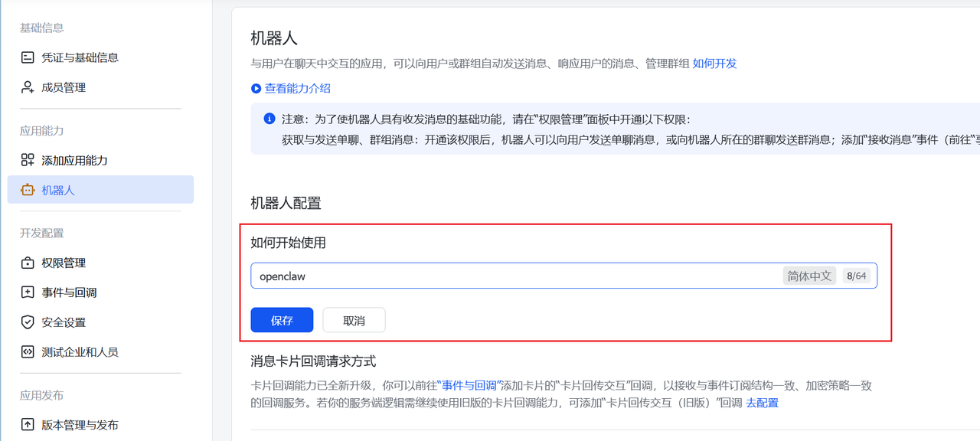
Task: Click the 保存 button
Action: pyautogui.click(x=282, y=319)
